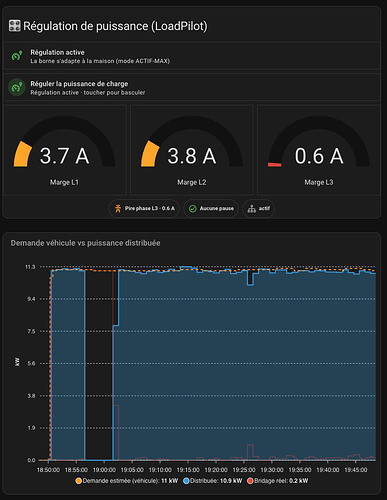Click the kW axis unit label
The height and width of the screenshot is (500, 387).
tap(17, 362)
